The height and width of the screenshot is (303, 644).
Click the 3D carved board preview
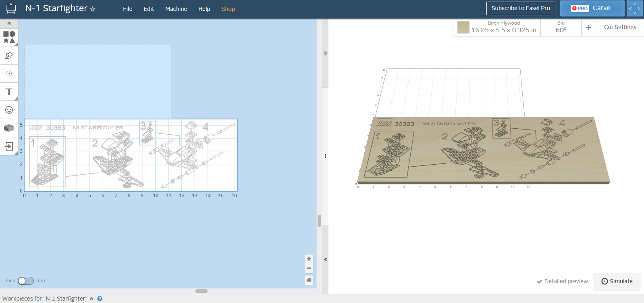tap(483, 150)
